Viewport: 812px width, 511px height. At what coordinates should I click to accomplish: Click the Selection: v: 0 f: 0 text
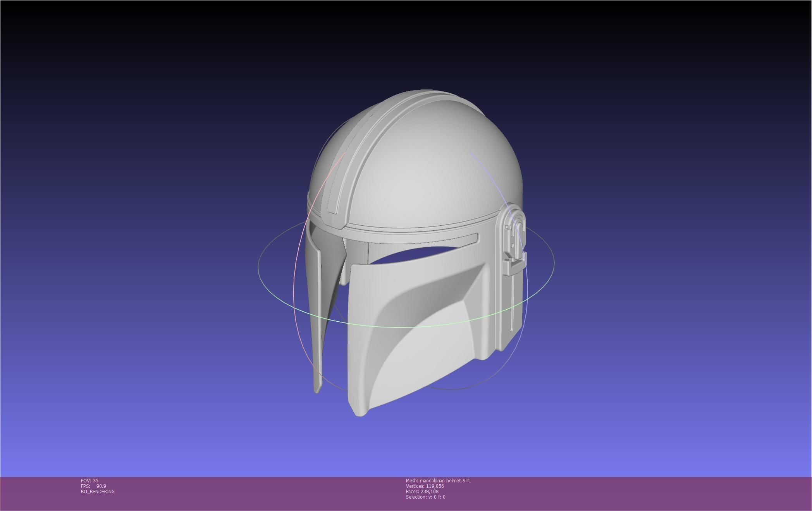(x=425, y=497)
